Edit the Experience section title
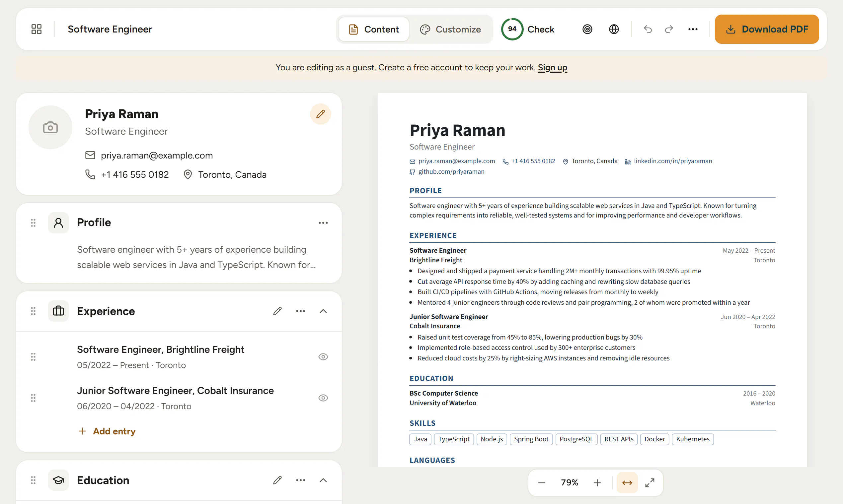This screenshot has width=843, height=504. click(277, 311)
